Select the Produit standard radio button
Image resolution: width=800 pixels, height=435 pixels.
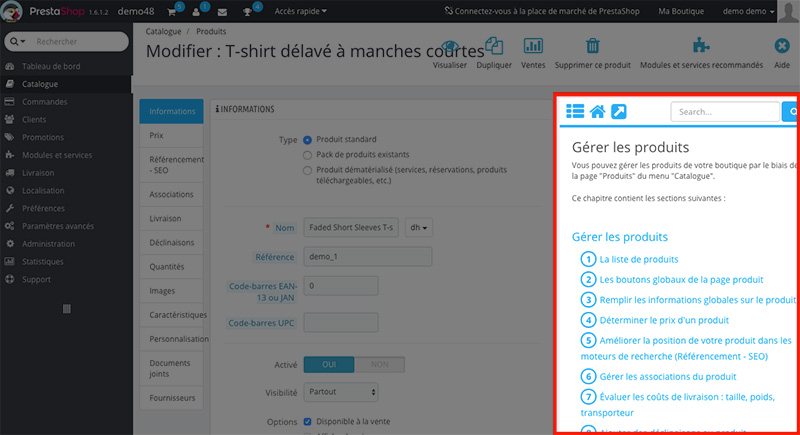[307, 139]
